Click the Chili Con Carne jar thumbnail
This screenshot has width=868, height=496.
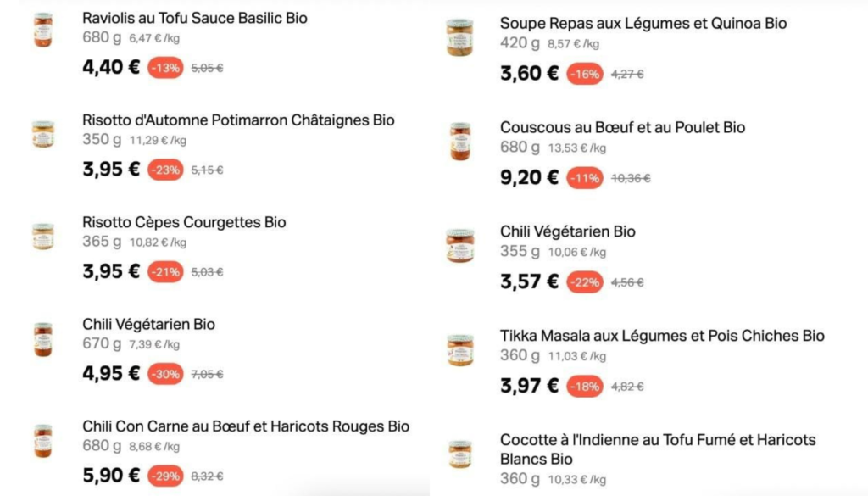pos(43,441)
